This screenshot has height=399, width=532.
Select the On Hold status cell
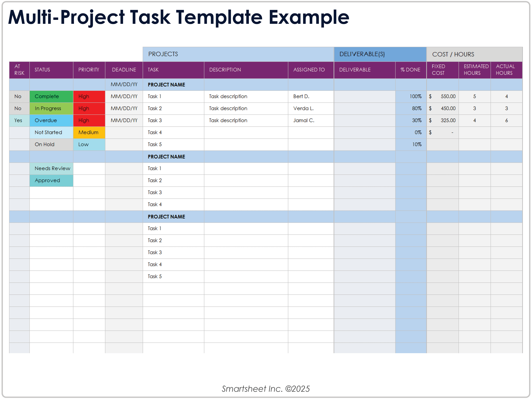[51, 144]
